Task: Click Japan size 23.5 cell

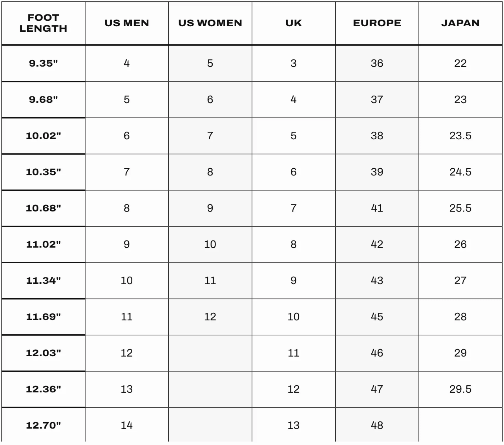Action: click(460, 136)
